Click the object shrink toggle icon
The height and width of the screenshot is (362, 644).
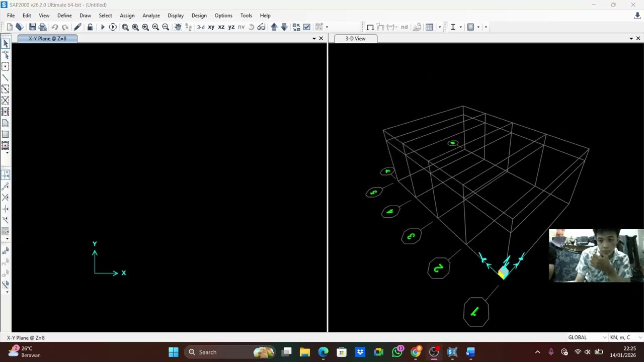pyautogui.click(x=296, y=27)
